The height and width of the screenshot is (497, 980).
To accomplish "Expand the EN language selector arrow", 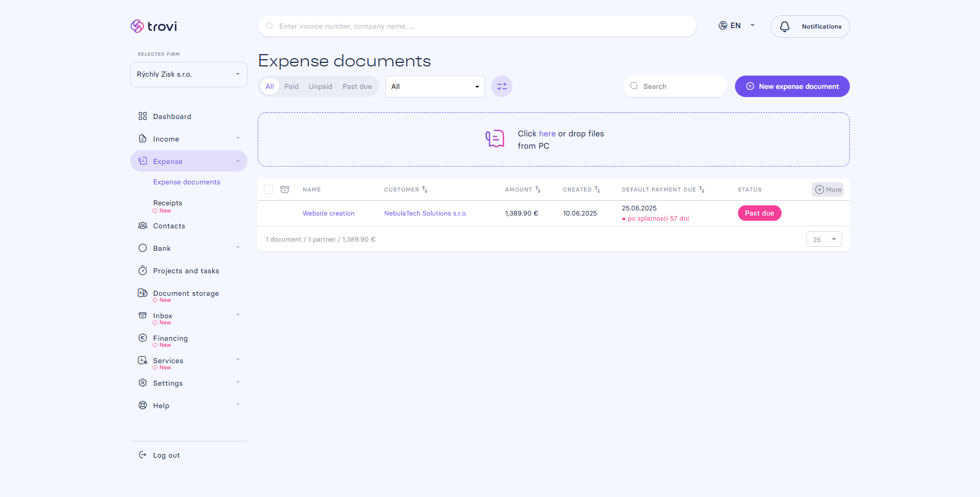I will [x=752, y=26].
